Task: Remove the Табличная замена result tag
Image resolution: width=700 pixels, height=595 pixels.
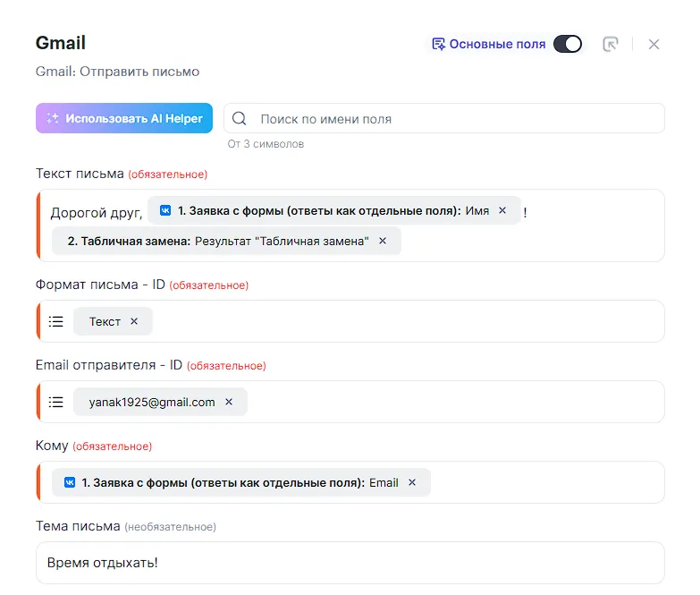Action: click(x=383, y=241)
